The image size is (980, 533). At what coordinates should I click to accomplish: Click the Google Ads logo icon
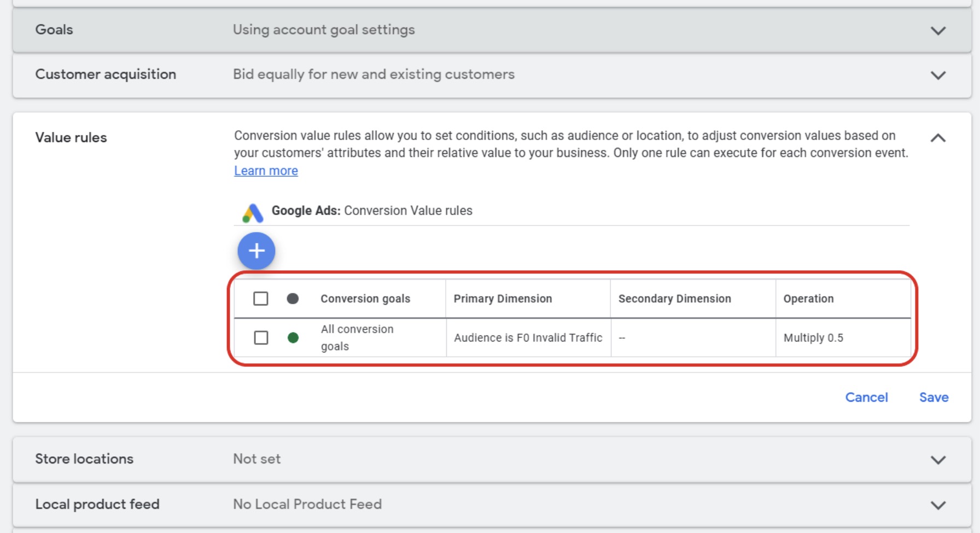click(x=253, y=212)
